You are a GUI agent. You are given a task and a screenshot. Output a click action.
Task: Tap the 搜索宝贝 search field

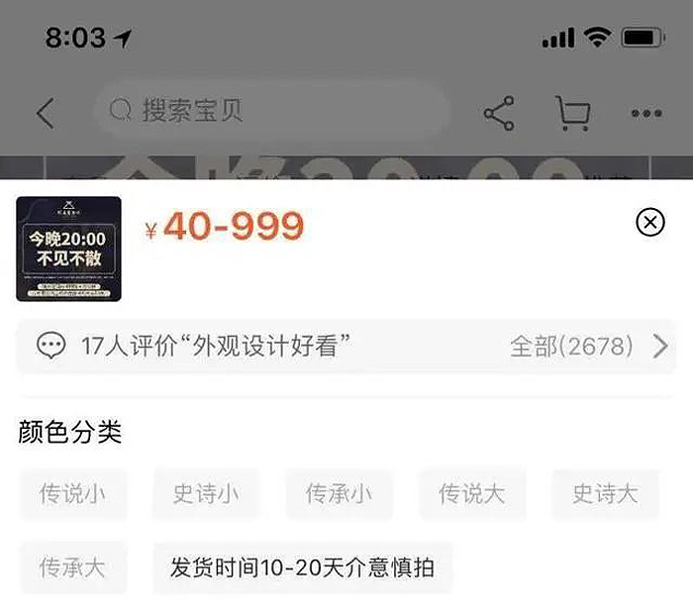pos(272,110)
